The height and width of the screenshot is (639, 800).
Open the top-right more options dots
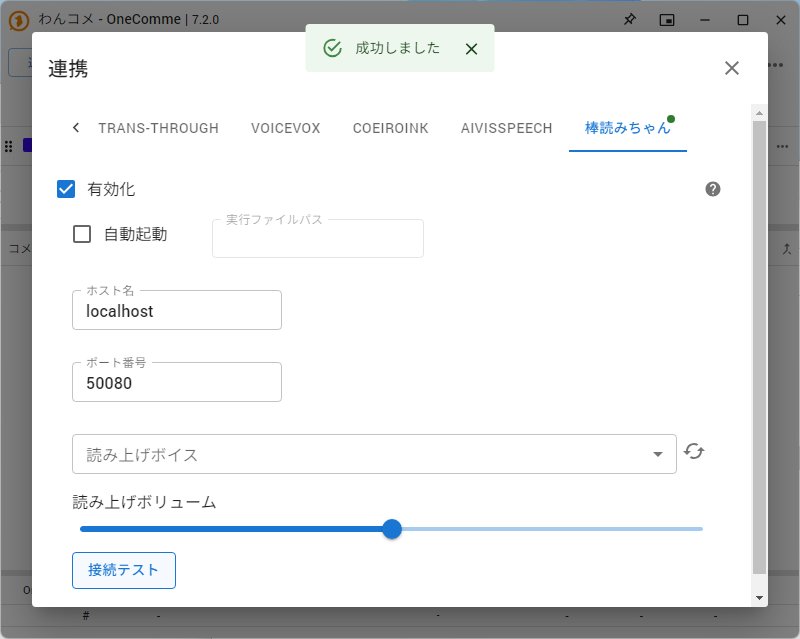(x=776, y=65)
